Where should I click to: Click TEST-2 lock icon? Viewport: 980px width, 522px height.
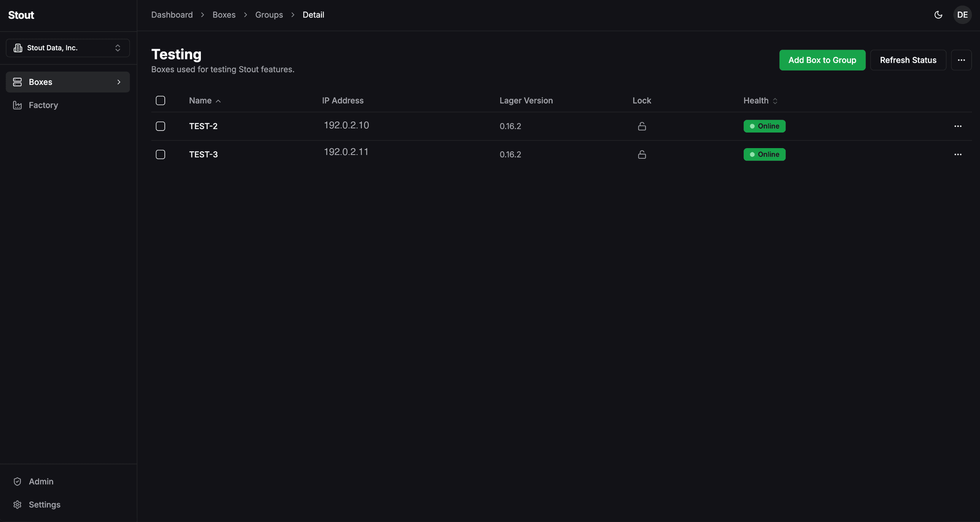[642, 126]
